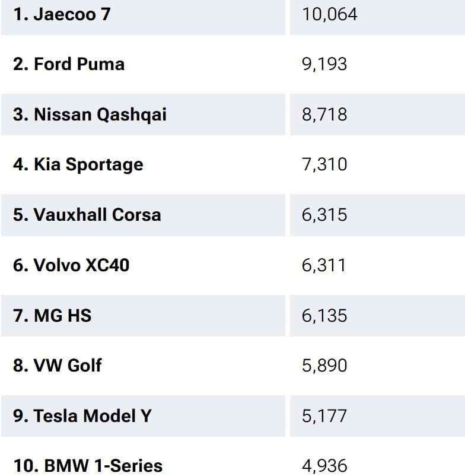This screenshot has width=465, height=476.
Task: Click the 5,890 value
Action: 324,366
